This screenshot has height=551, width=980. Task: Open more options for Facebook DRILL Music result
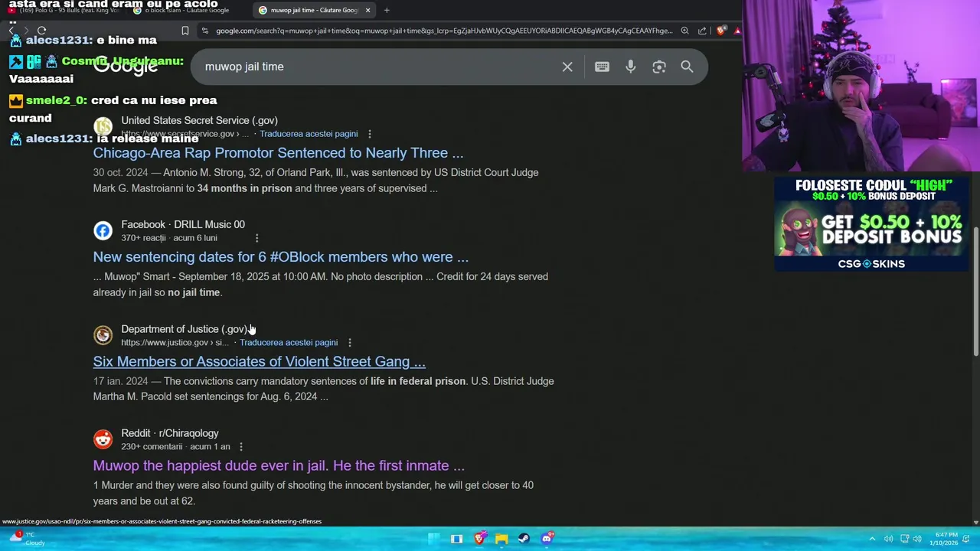click(x=256, y=238)
